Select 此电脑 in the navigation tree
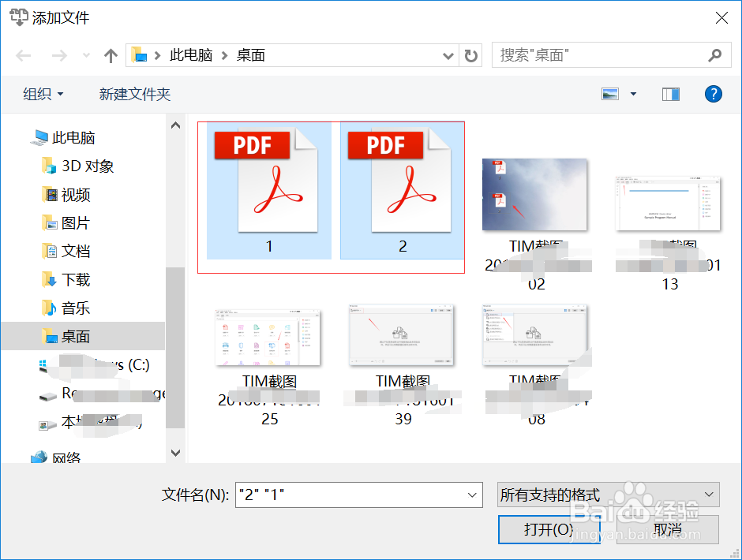Viewport: 742px width, 560px height. click(x=63, y=138)
